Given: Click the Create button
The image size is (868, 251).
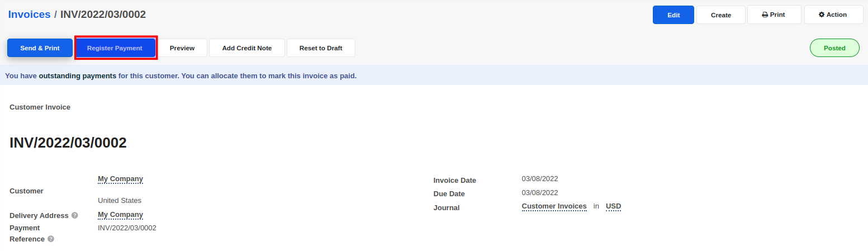Looking at the screenshot, I should 720,15.
